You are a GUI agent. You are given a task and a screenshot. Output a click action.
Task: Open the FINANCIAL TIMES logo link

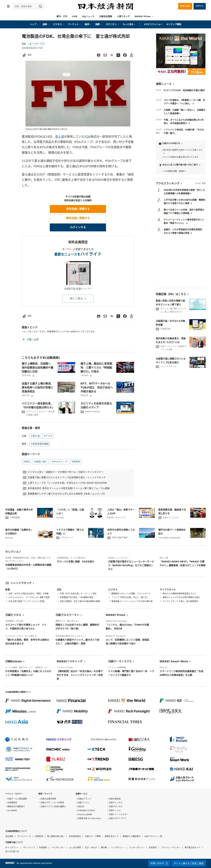coord(125,722)
